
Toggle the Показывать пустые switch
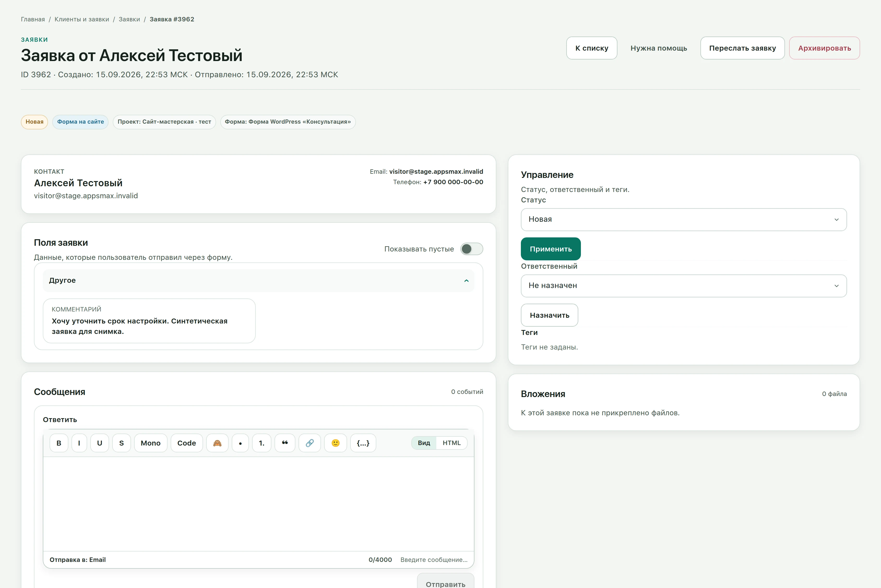coord(472,249)
